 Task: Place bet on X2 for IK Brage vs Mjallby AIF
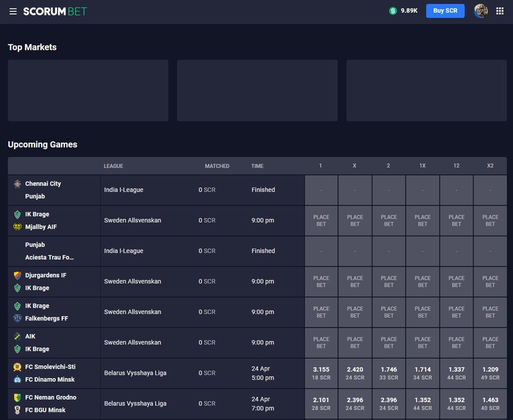(x=490, y=221)
